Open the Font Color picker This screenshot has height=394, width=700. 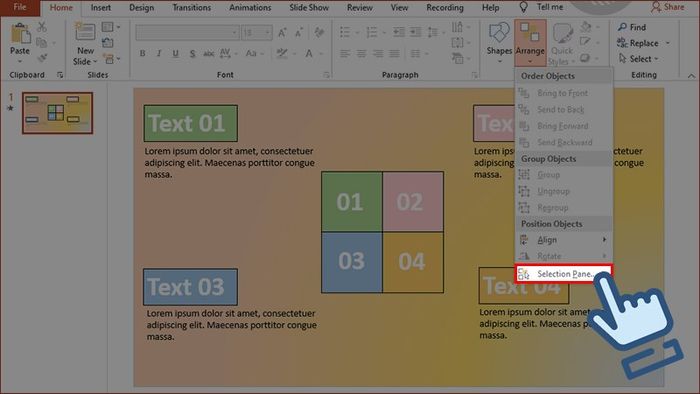click(309, 54)
